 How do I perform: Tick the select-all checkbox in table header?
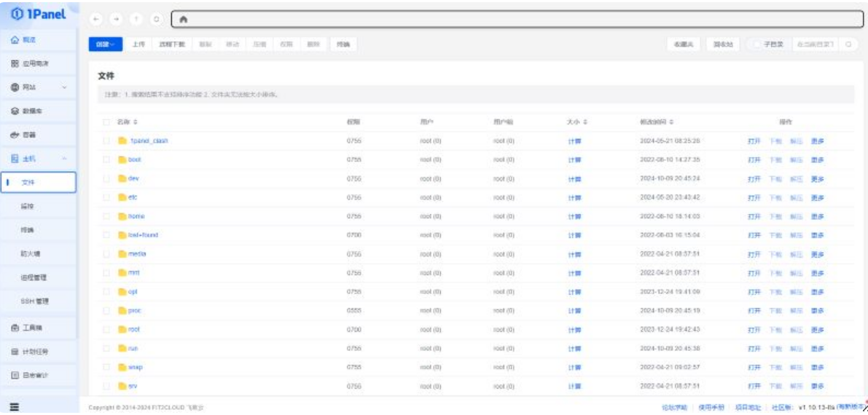click(x=106, y=122)
